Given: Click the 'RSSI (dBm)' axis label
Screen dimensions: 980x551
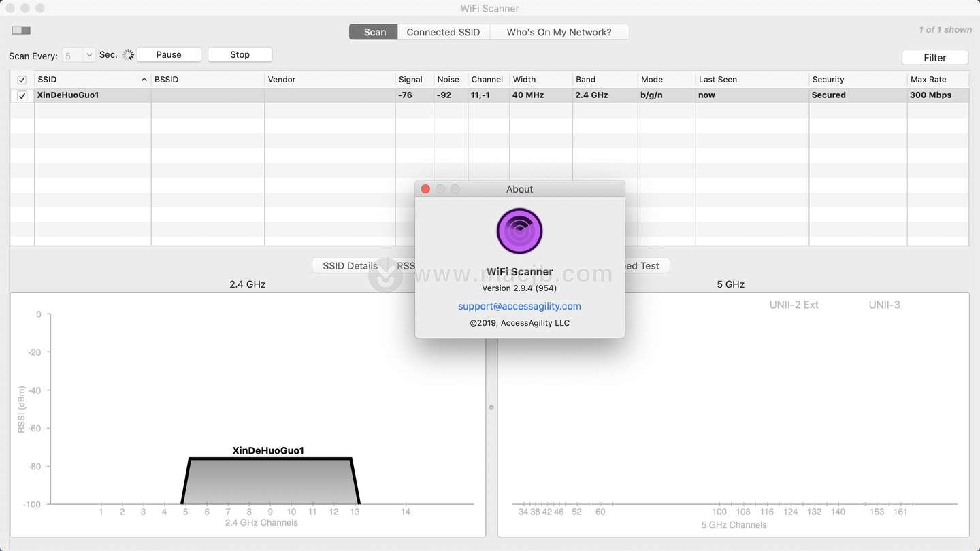Looking at the screenshot, I should [22, 410].
